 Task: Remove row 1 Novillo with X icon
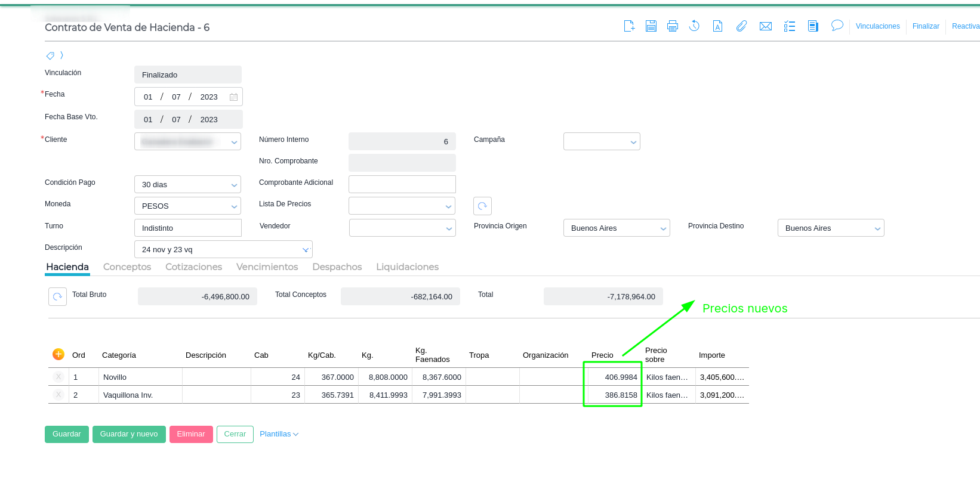(58, 377)
